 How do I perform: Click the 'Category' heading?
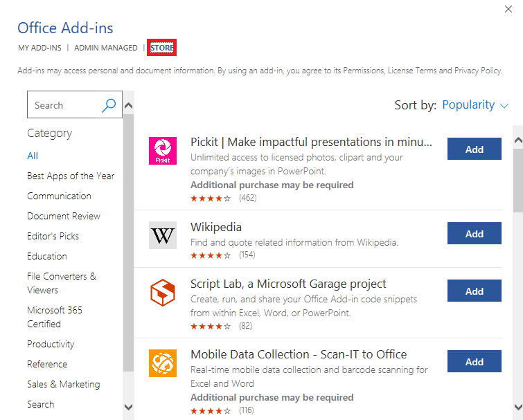pos(49,134)
